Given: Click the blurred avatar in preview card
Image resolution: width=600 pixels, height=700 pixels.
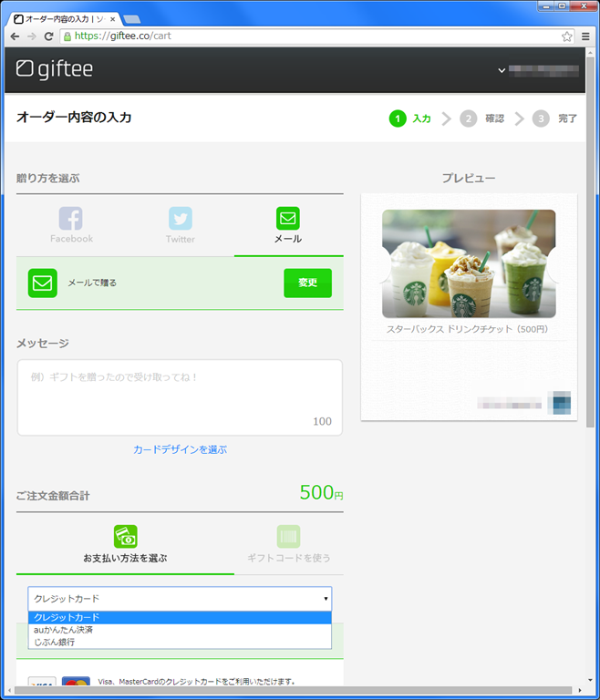Looking at the screenshot, I should point(559,403).
